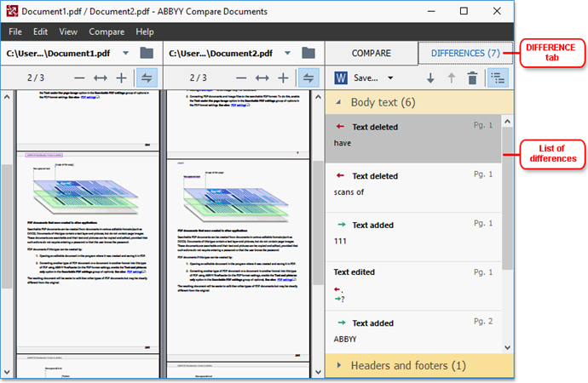This screenshot has height=383, width=588.
Task: Click the Save... button
Action: coord(366,77)
